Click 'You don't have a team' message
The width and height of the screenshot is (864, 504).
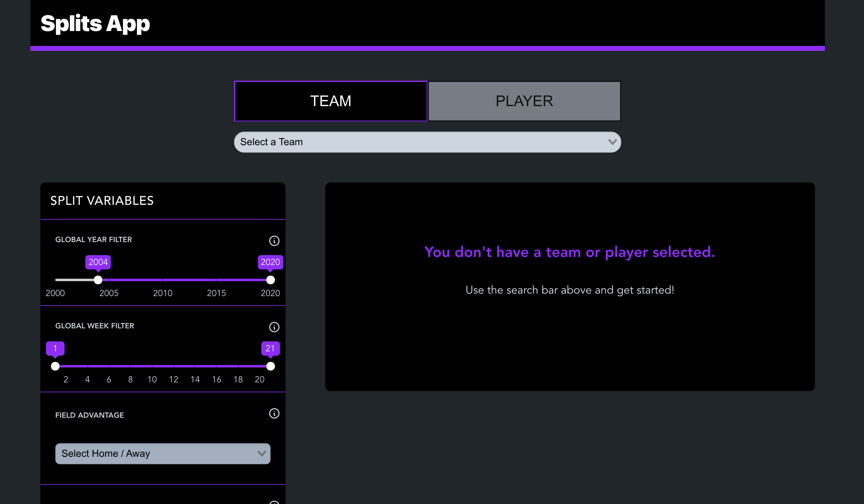click(x=569, y=252)
